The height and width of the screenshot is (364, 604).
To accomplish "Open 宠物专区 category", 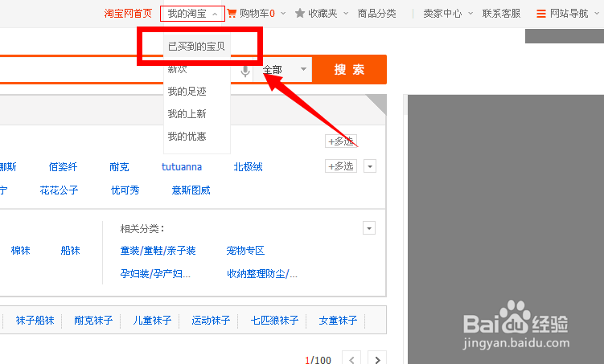I will pyautogui.click(x=245, y=251).
